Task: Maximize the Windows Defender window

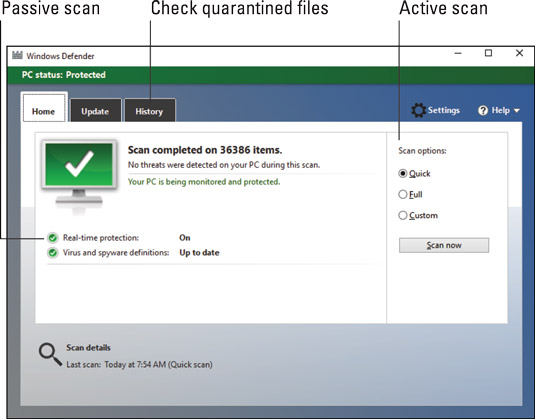Action: 489,53
